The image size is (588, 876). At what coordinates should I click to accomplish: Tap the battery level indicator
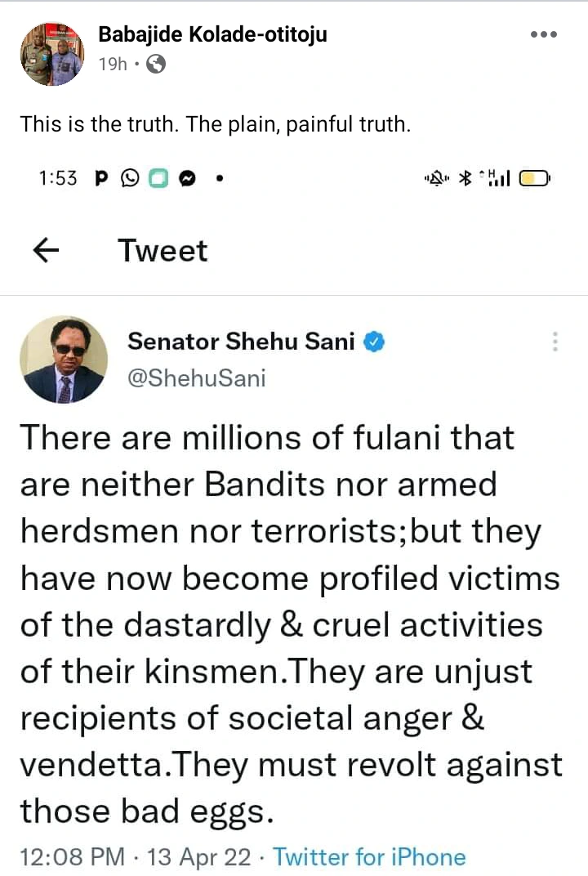536,177
